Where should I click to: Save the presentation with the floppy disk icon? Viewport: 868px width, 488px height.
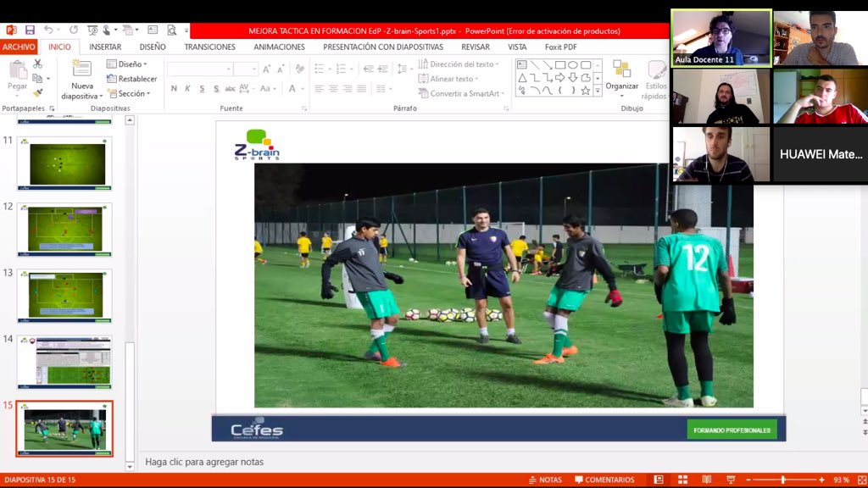[30, 30]
